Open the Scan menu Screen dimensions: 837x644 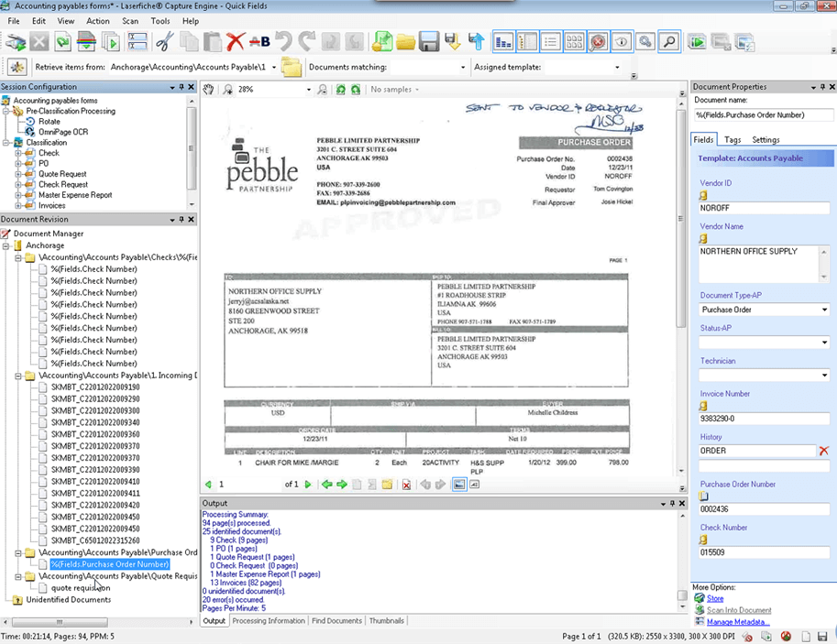pyautogui.click(x=129, y=21)
